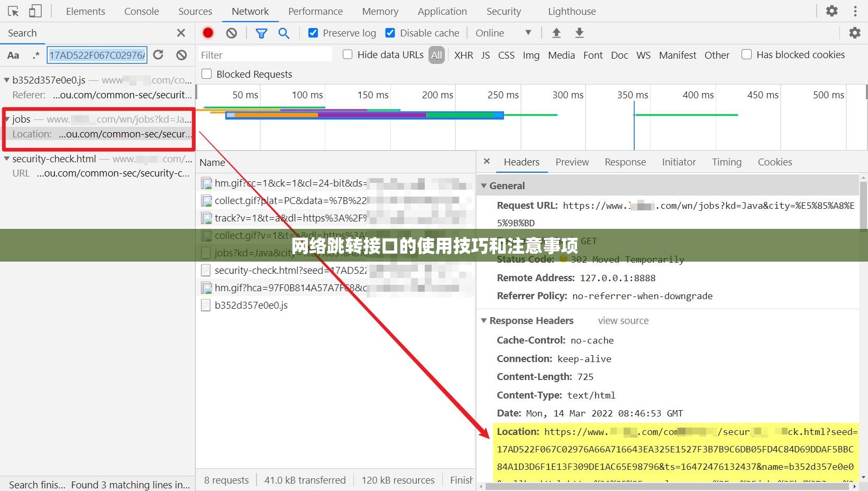868x491 pixels.
Task: Toggle device emulation mode
Action: pos(34,11)
